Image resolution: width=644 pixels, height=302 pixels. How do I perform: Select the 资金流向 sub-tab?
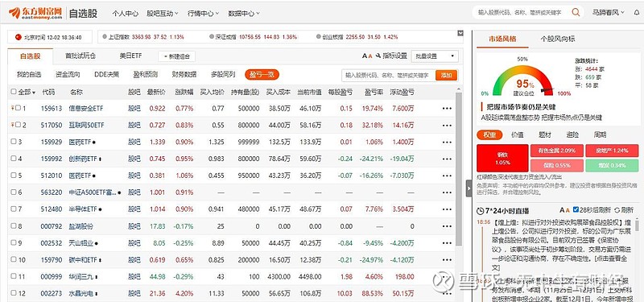pyautogui.click(x=68, y=74)
